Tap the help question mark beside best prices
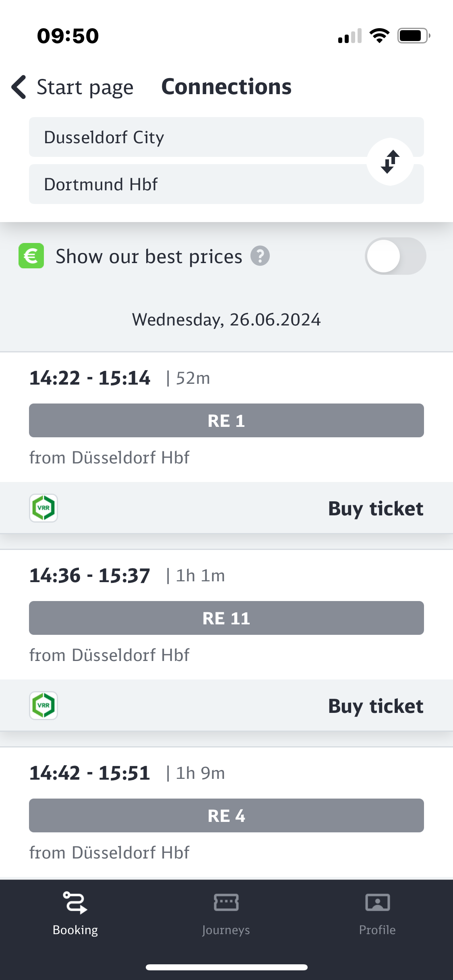The image size is (453, 980). click(x=260, y=256)
